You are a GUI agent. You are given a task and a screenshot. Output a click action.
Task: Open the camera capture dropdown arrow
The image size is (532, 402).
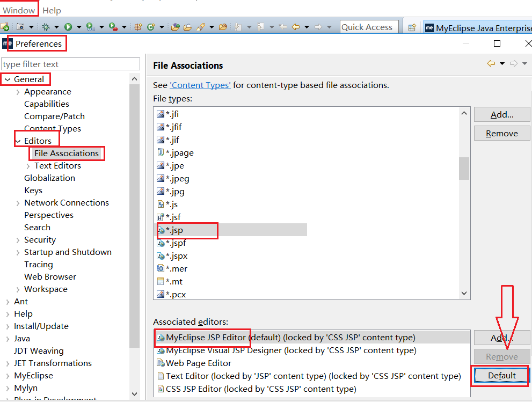tap(31, 27)
